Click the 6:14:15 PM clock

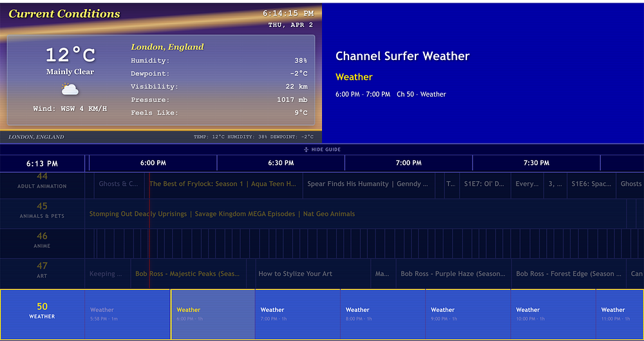288,14
